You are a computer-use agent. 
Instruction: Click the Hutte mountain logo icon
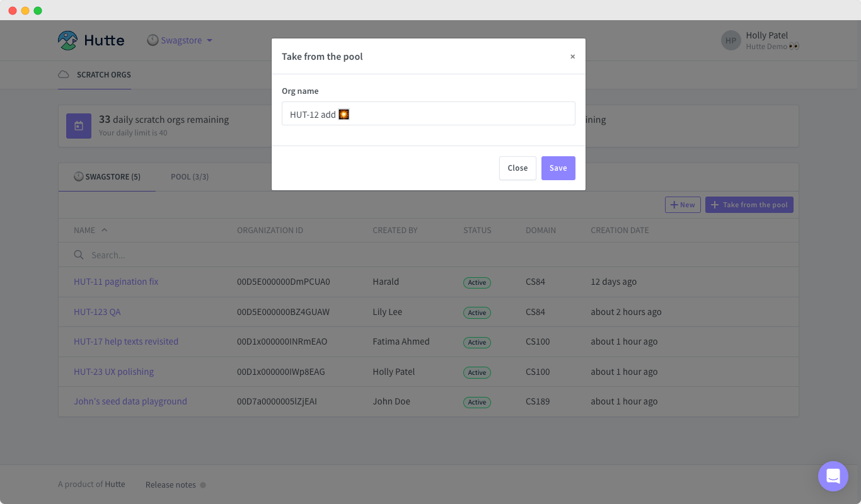click(67, 40)
